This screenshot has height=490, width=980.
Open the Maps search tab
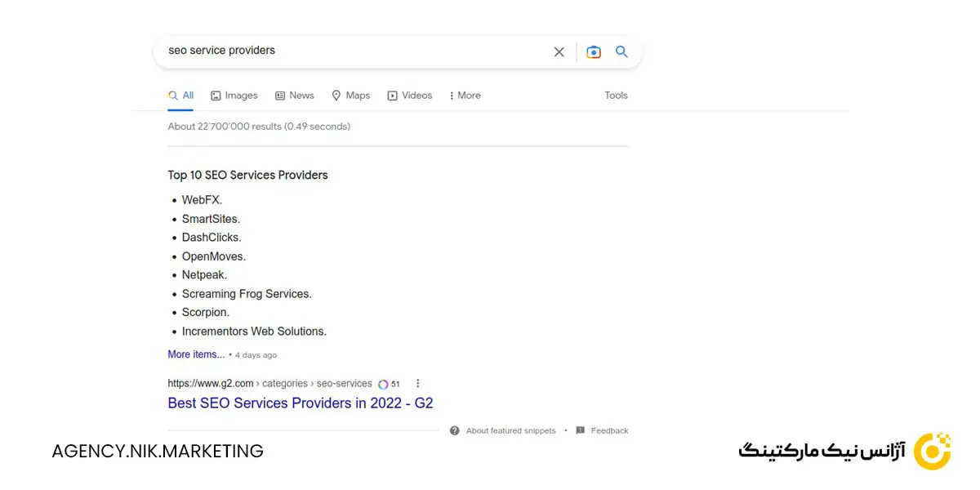pos(351,96)
